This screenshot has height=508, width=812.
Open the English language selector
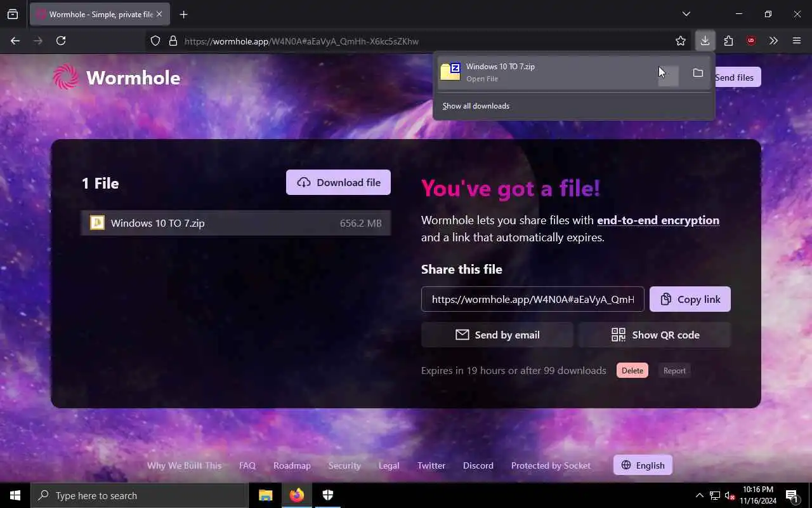[x=643, y=465]
